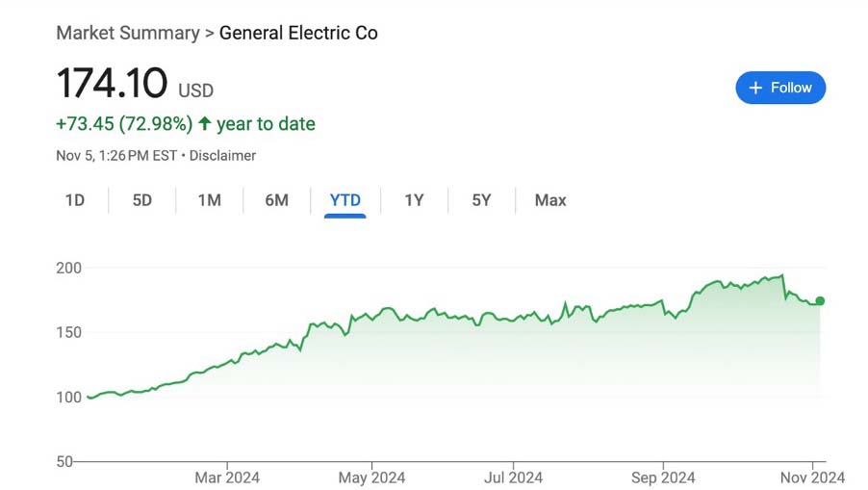Click the green up arrow icon
The height and width of the screenshot is (490, 868).
coord(204,124)
